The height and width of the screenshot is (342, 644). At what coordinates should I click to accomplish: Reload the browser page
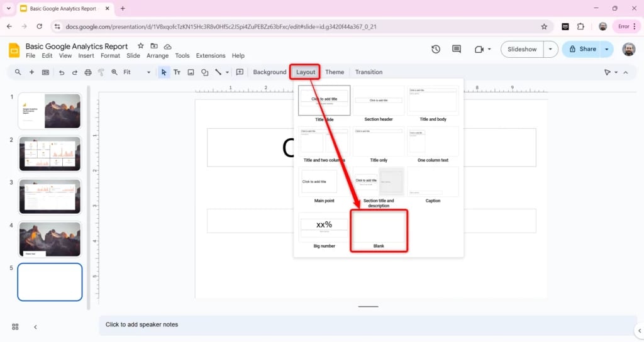[x=40, y=26]
